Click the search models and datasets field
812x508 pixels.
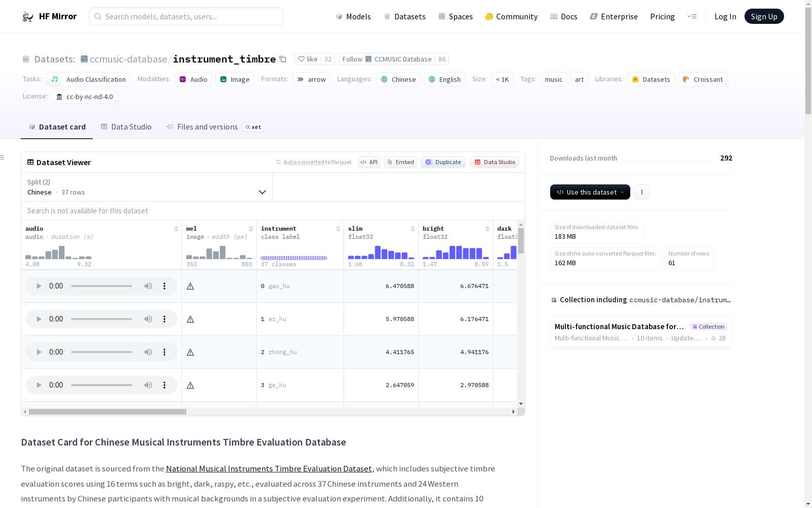click(x=186, y=16)
